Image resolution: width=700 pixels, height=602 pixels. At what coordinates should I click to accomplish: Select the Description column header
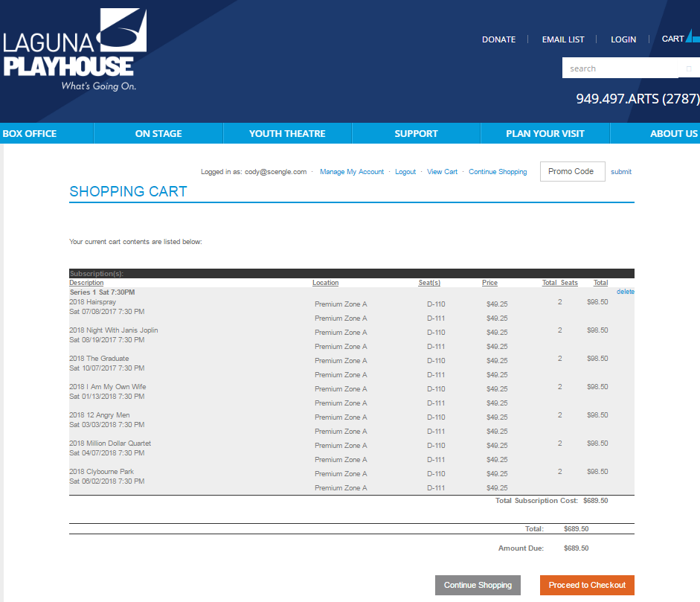point(86,283)
